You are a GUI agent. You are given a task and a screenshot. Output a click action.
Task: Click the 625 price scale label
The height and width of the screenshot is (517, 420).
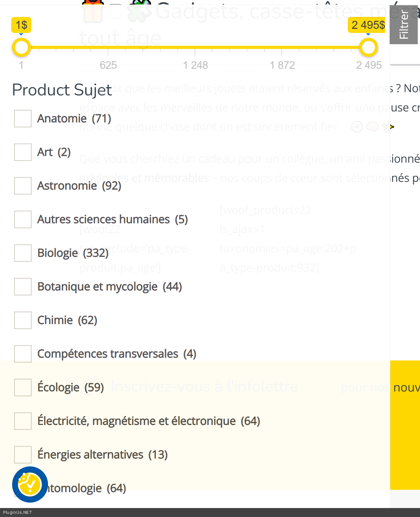(x=108, y=65)
